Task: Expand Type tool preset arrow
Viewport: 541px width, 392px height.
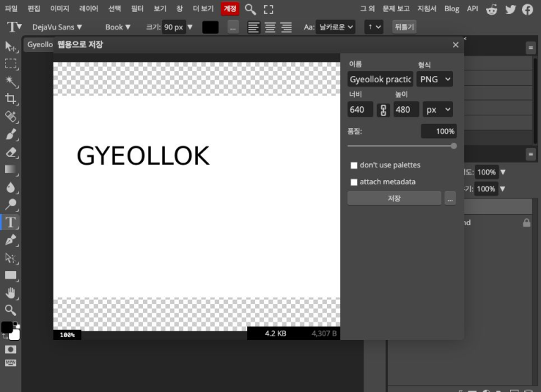Action: point(19,26)
